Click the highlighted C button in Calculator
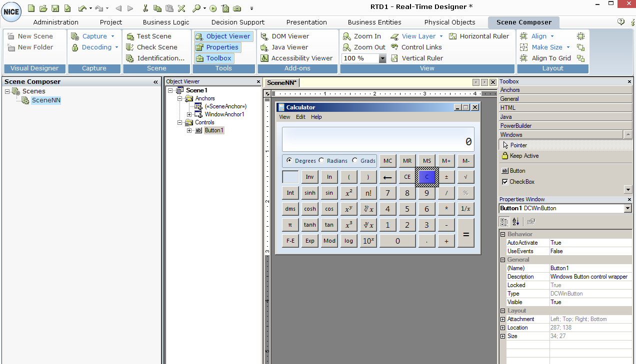Viewport: 636px width, 364px height. (427, 177)
